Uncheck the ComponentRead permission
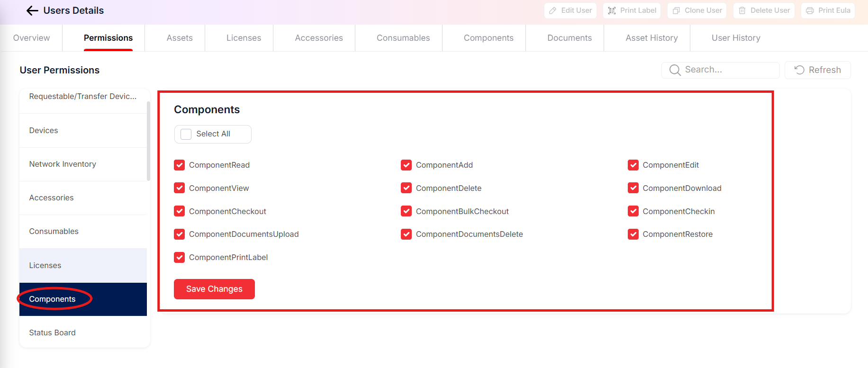The width and height of the screenshot is (868, 368). [179, 165]
